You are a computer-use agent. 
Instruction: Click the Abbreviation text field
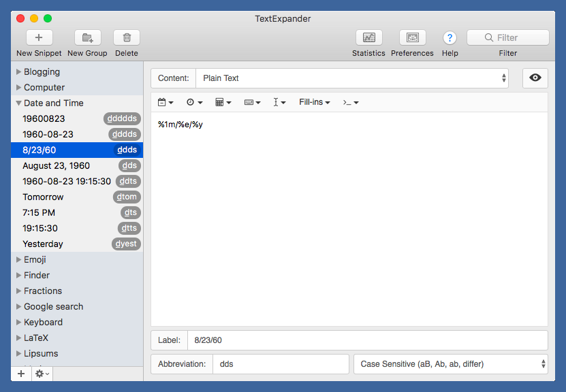point(281,364)
